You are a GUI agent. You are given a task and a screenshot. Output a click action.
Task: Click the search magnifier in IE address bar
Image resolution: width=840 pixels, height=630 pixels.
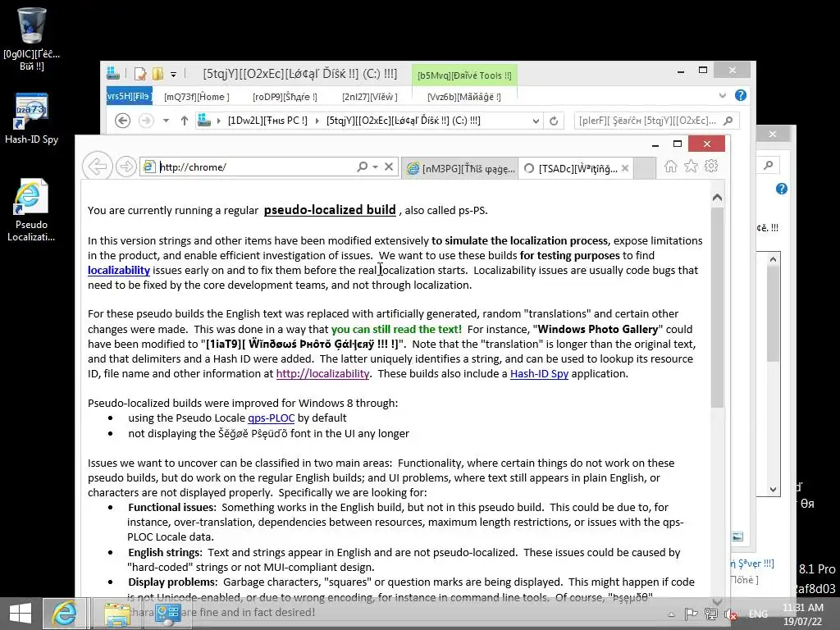(362, 167)
